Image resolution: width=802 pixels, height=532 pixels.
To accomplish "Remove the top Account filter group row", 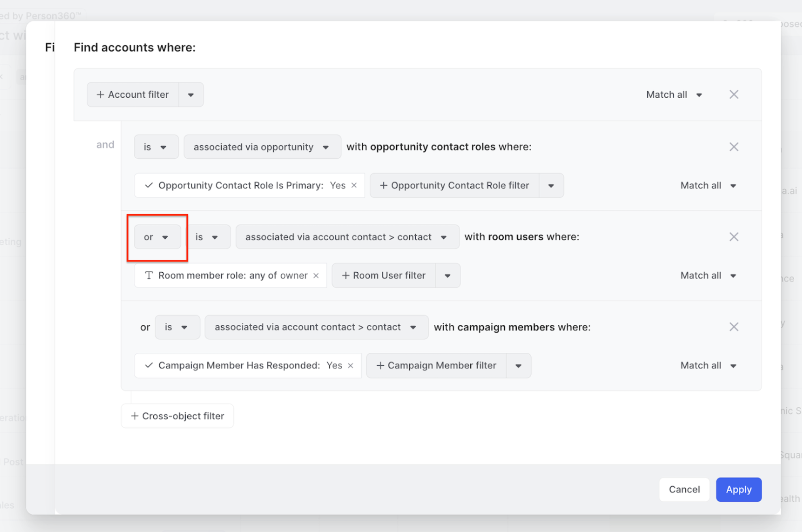I will click(x=733, y=95).
